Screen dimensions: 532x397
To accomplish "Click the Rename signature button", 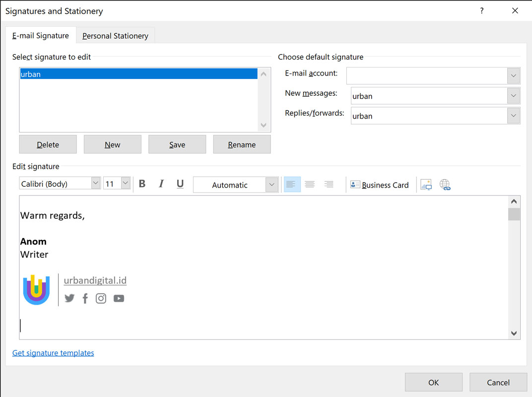I will (x=242, y=144).
